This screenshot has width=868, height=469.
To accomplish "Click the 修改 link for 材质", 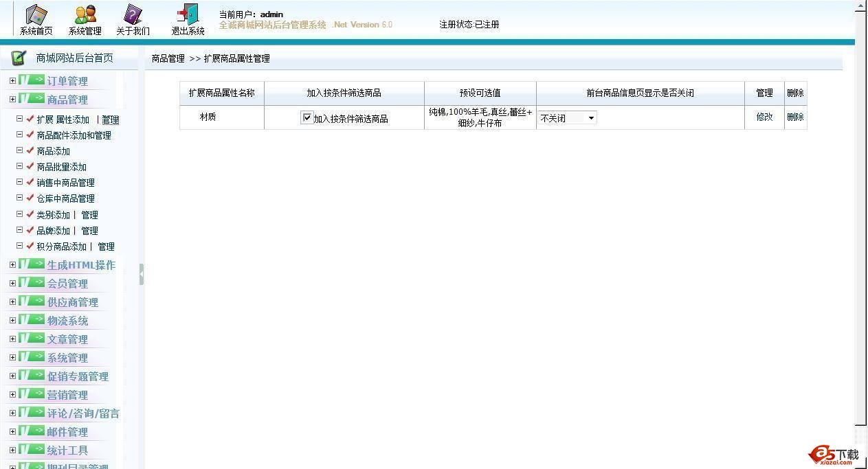I will point(764,117).
